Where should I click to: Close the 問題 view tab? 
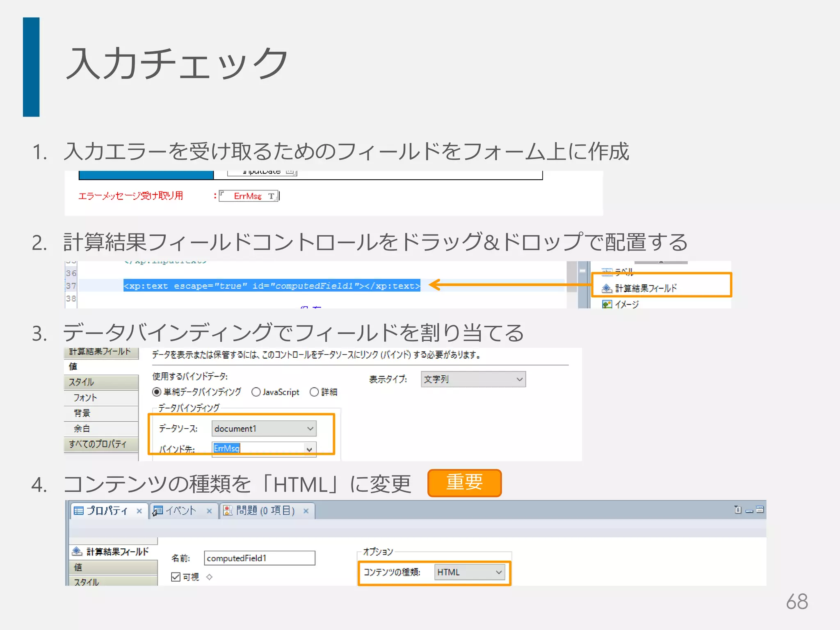coord(306,511)
